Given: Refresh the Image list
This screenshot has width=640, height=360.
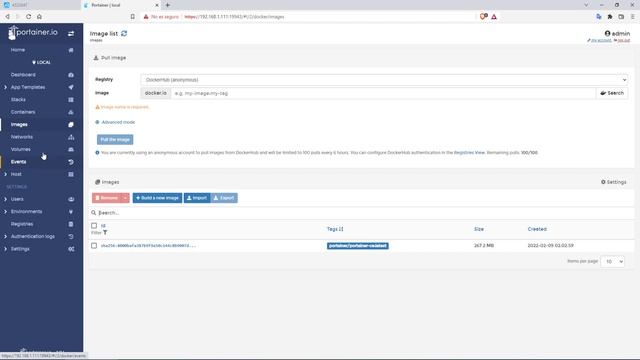Looking at the screenshot, I should click(124, 33).
